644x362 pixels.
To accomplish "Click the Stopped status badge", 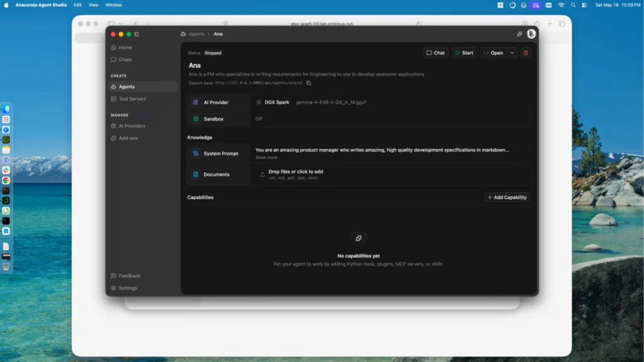I will tap(213, 53).
